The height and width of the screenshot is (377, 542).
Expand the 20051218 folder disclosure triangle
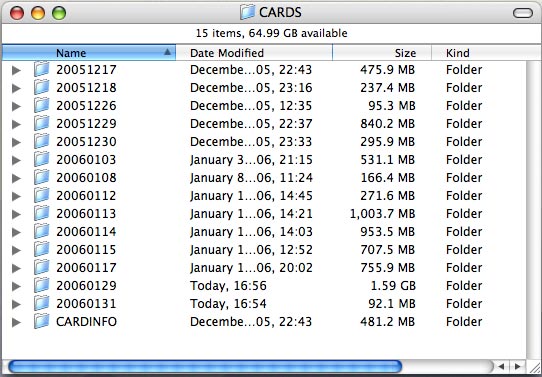click(16, 88)
